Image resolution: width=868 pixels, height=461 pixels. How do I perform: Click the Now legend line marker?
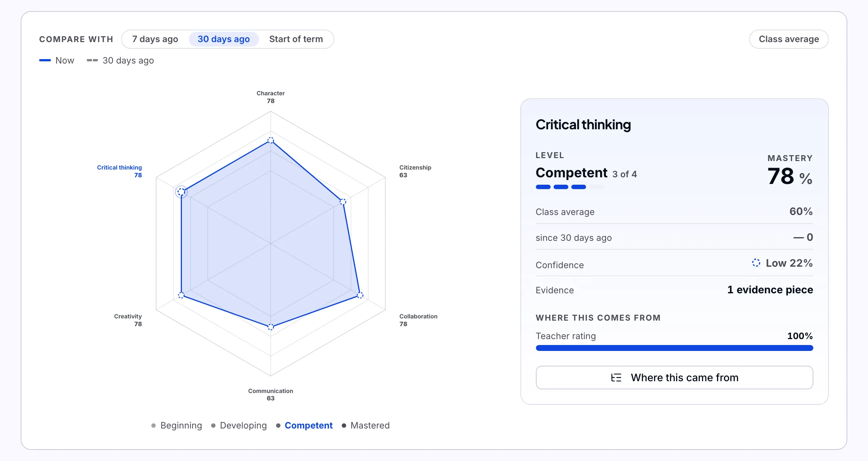(45, 60)
